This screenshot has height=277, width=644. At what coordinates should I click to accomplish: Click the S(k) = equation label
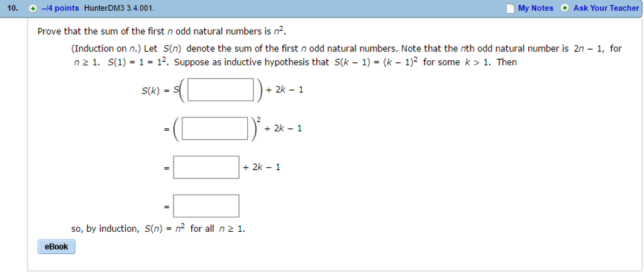click(x=155, y=91)
